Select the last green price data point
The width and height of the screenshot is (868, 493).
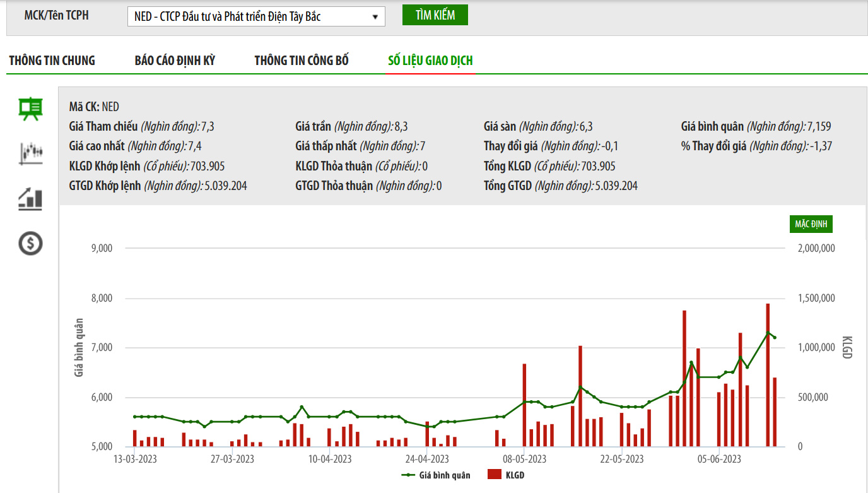tap(775, 338)
